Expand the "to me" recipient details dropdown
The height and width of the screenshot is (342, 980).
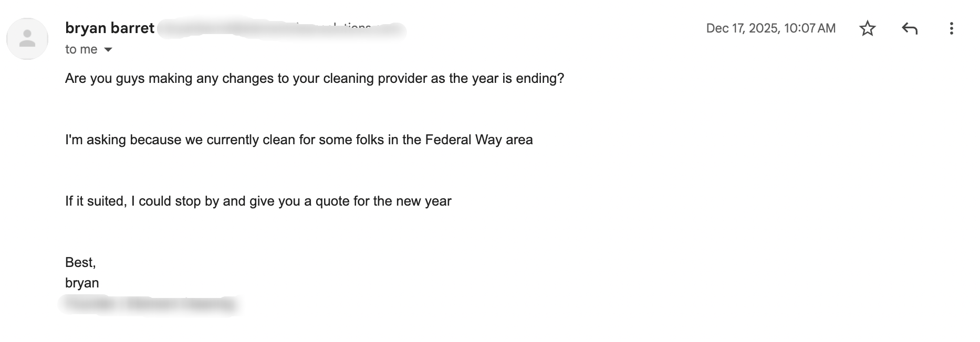tap(108, 49)
